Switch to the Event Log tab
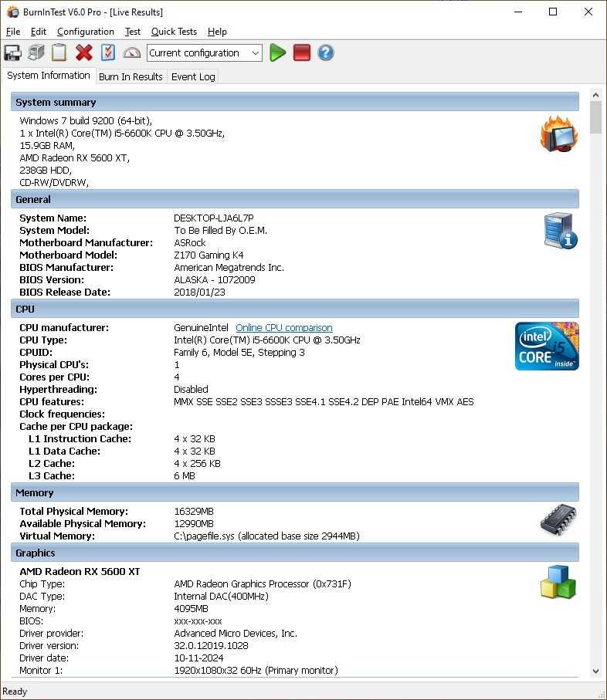The height and width of the screenshot is (700, 607). 193,76
